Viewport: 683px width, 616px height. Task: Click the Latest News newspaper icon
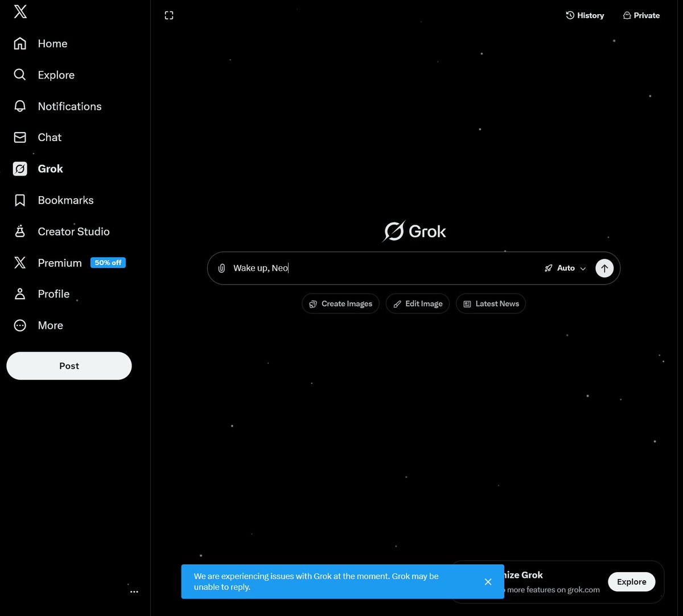[467, 304]
